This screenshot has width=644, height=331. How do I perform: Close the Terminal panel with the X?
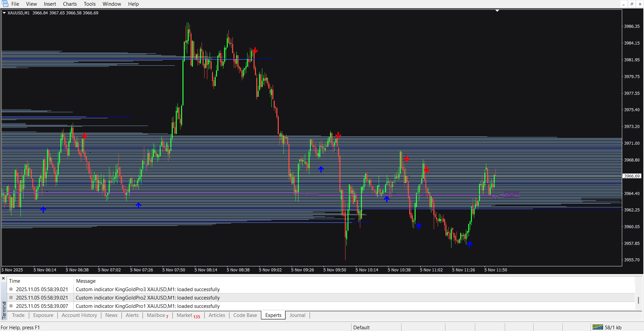3,278
